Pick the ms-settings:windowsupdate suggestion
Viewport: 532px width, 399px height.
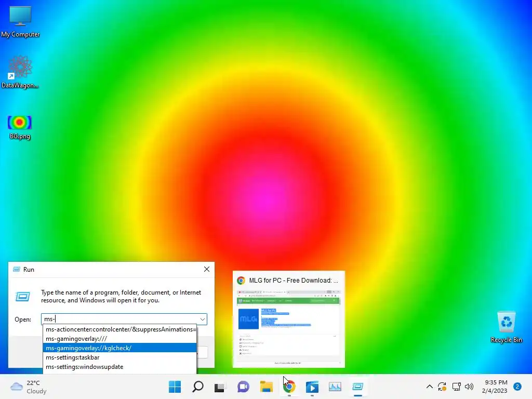(120, 367)
